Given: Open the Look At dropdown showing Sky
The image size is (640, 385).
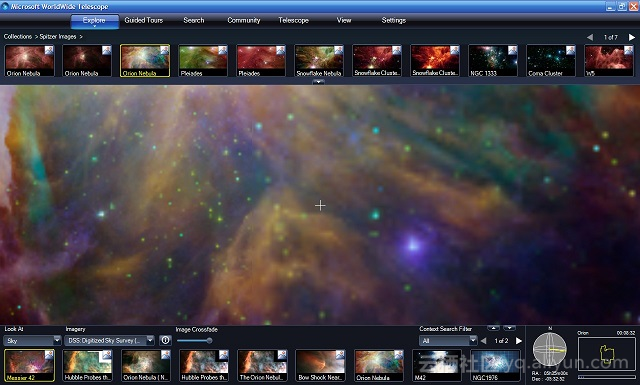Looking at the screenshot, I should pyautogui.click(x=32, y=340).
